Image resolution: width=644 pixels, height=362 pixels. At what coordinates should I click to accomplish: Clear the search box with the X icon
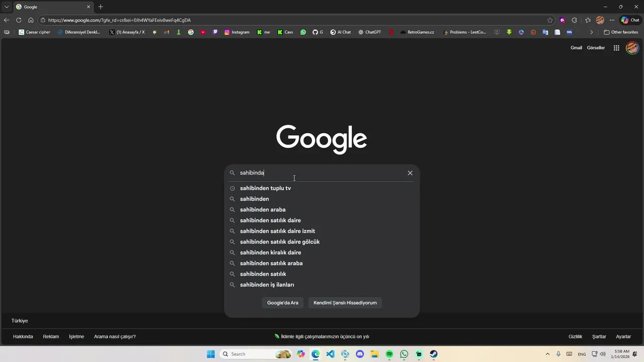point(410,173)
